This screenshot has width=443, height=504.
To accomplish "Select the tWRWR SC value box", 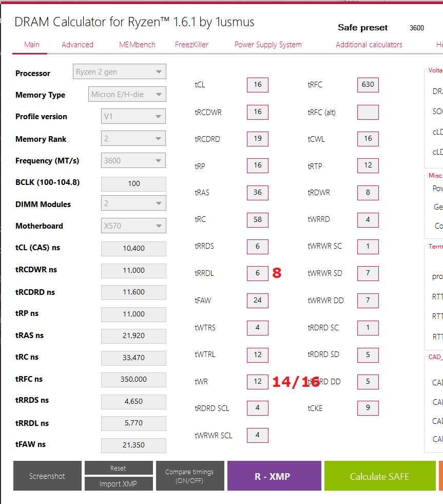I will [x=368, y=247].
